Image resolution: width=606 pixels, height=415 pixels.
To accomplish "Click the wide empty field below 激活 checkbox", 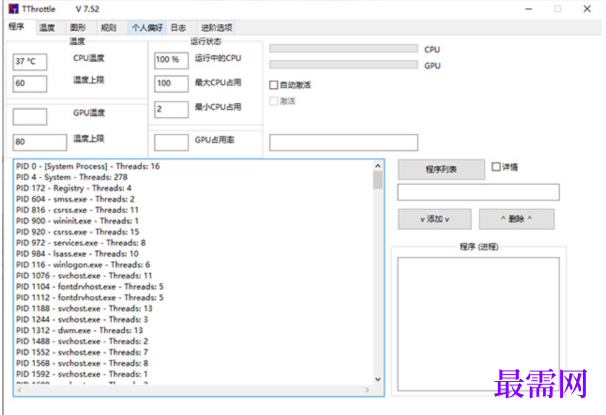I will [344, 142].
